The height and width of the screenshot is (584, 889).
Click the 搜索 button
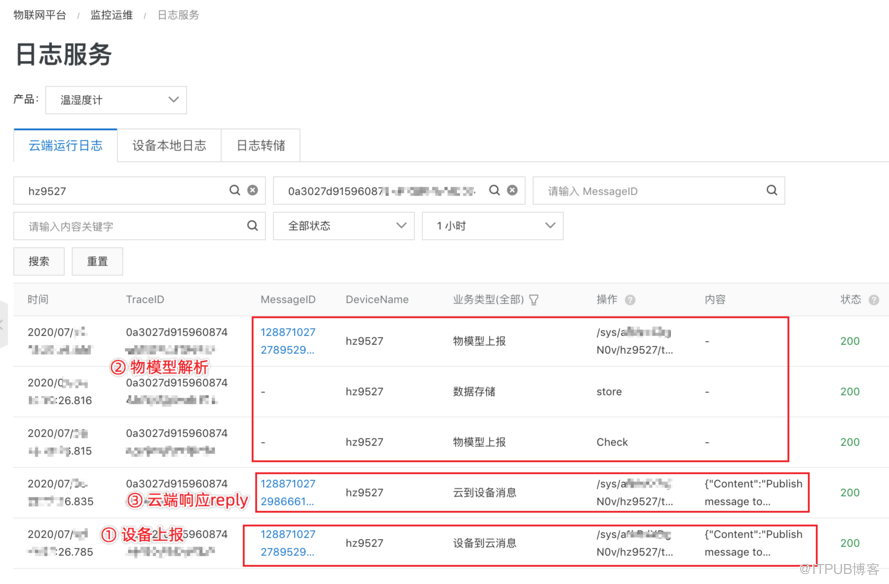point(39,262)
